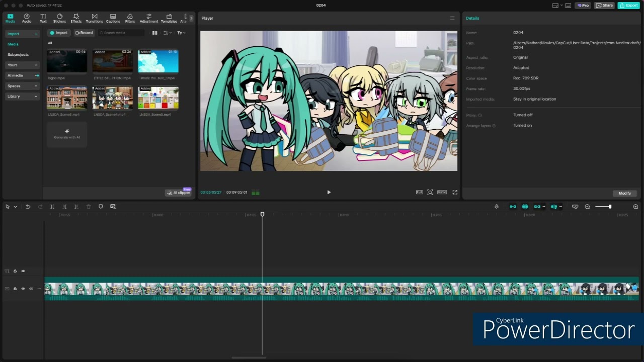Image resolution: width=644 pixels, height=362 pixels.
Task: Select Subprojects in the sidebar
Action: [18, 54]
